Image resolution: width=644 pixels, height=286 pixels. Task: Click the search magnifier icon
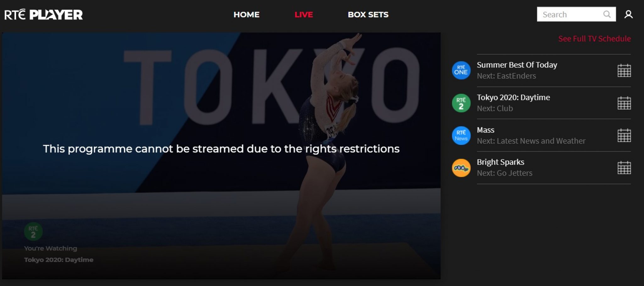(607, 14)
